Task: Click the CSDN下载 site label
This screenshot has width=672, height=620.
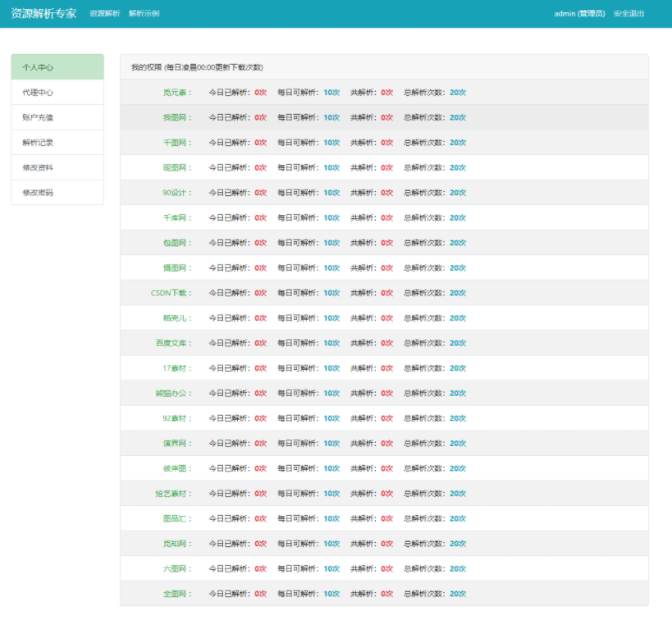Action: (x=171, y=293)
